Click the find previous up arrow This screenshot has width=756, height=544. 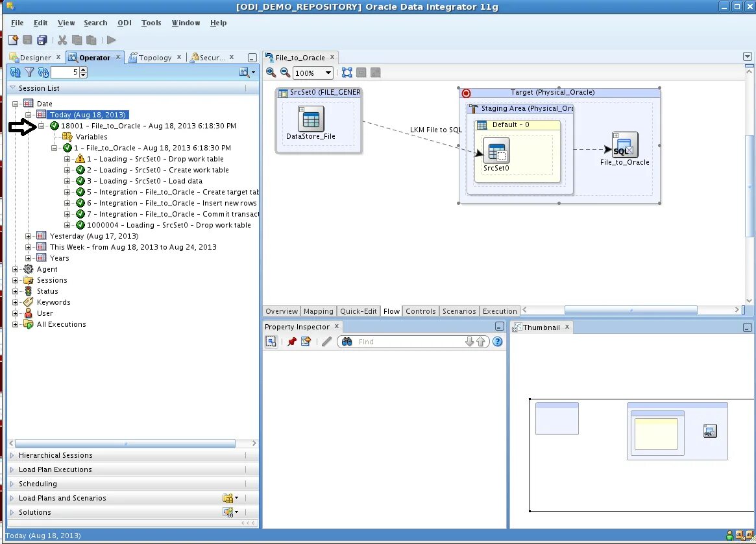[x=481, y=342]
